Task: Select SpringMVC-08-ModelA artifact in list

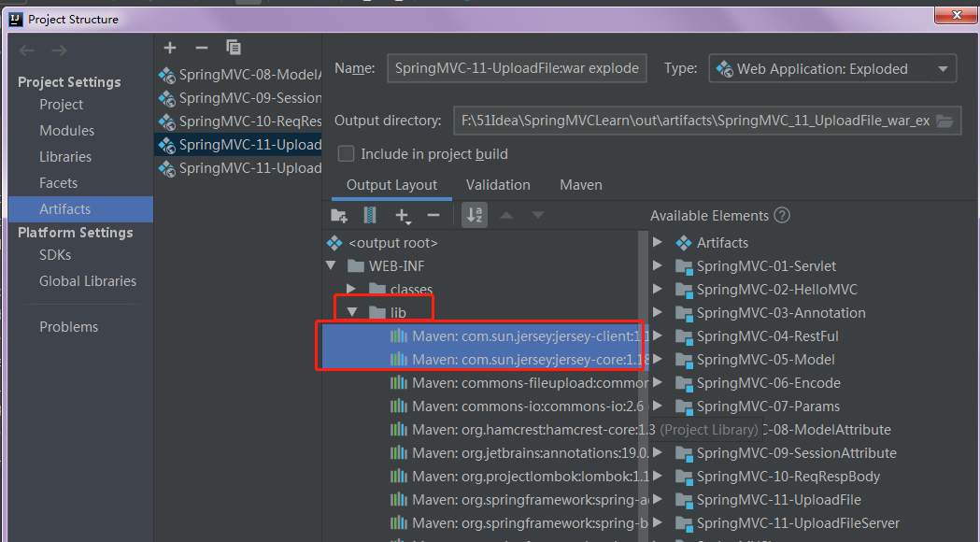Action: coord(240,75)
